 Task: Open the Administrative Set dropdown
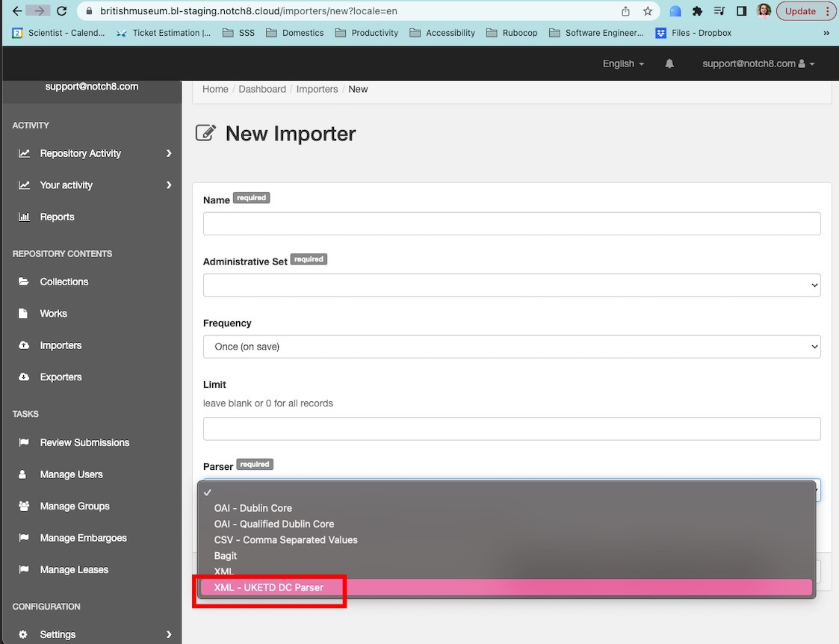coord(512,285)
